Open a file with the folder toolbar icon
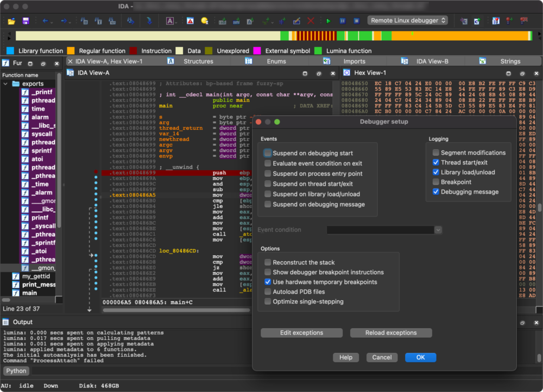 click(11, 20)
